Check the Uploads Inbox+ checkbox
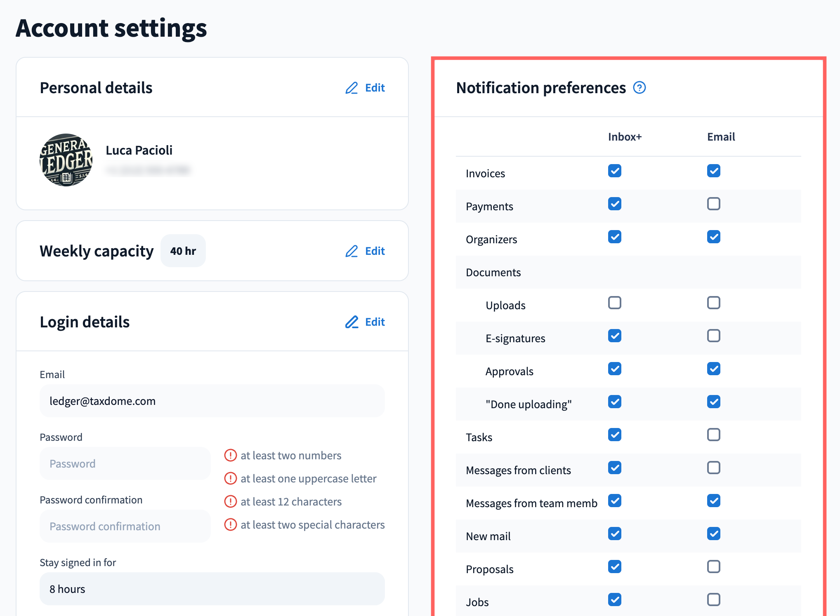Image resolution: width=840 pixels, height=616 pixels. coord(614,303)
